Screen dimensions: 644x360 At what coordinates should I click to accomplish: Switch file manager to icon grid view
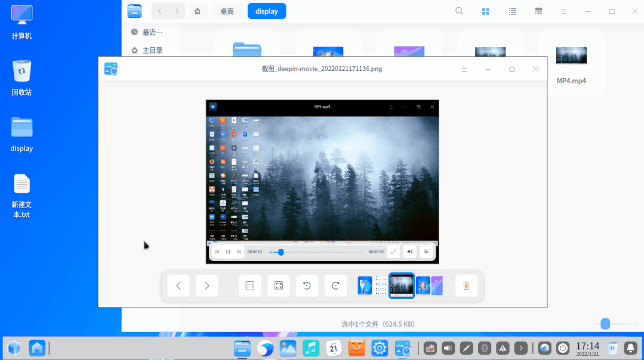click(485, 11)
